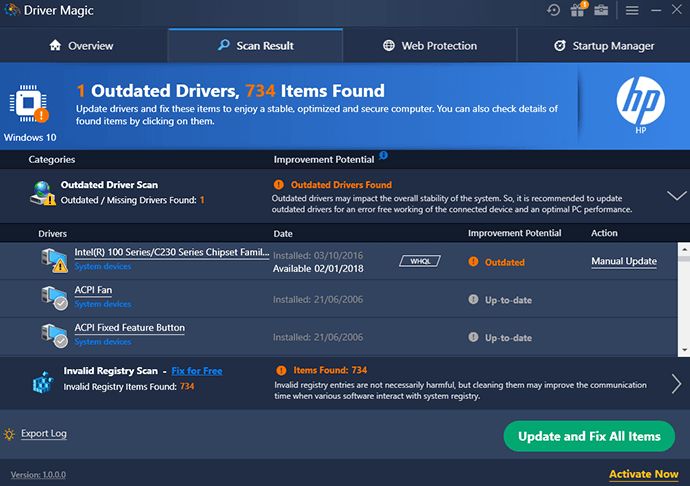
Task: Click the Items Found 734 alert icon
Action: (281, 370)
